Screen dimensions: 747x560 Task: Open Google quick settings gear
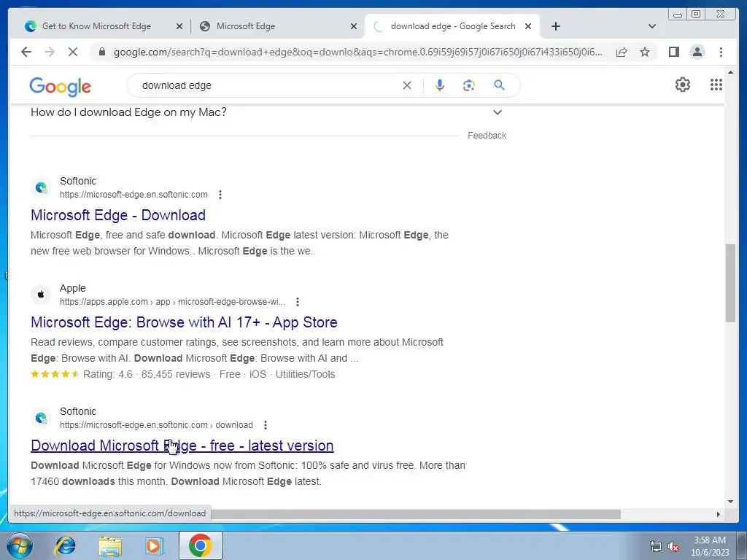683,85
